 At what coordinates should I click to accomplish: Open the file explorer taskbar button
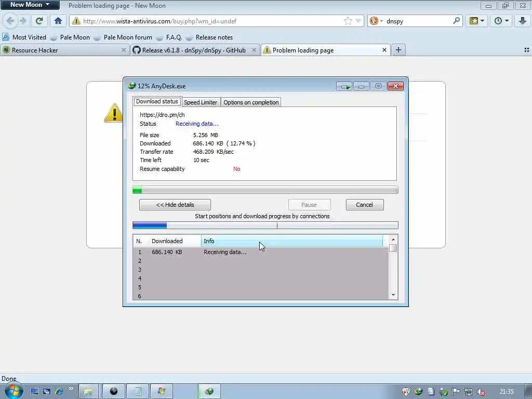coord(88,391)
